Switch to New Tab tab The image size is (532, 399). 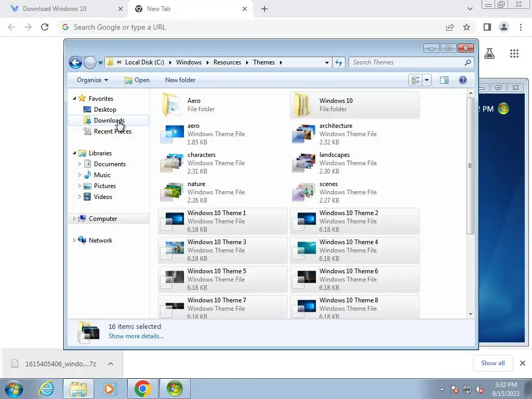(191, 9)
